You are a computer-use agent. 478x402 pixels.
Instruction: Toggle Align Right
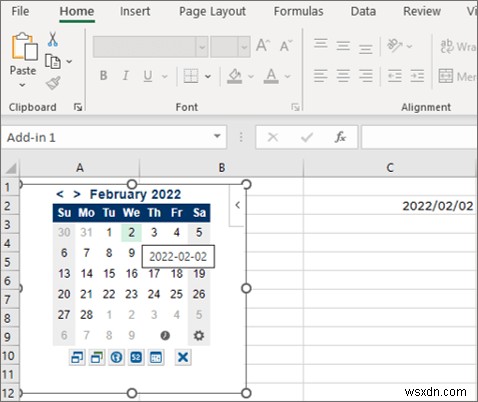tap(365, 76)
